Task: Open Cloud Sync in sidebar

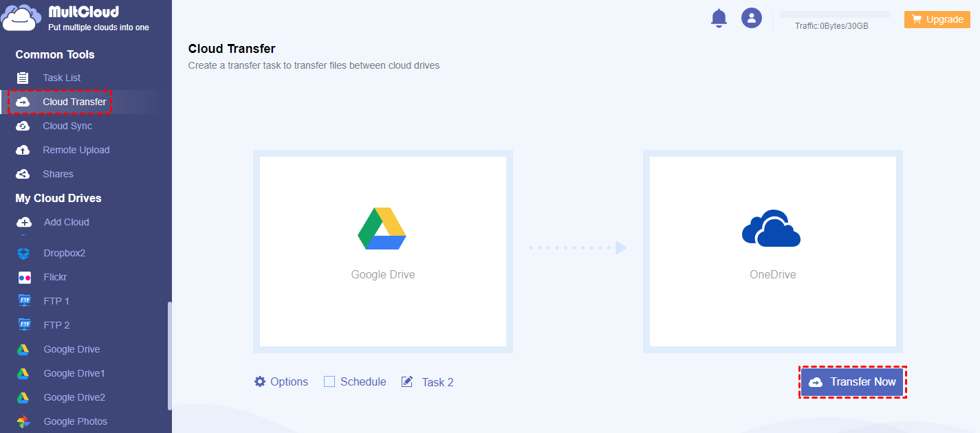Action: pyautogui.click(x=67, y=126)
